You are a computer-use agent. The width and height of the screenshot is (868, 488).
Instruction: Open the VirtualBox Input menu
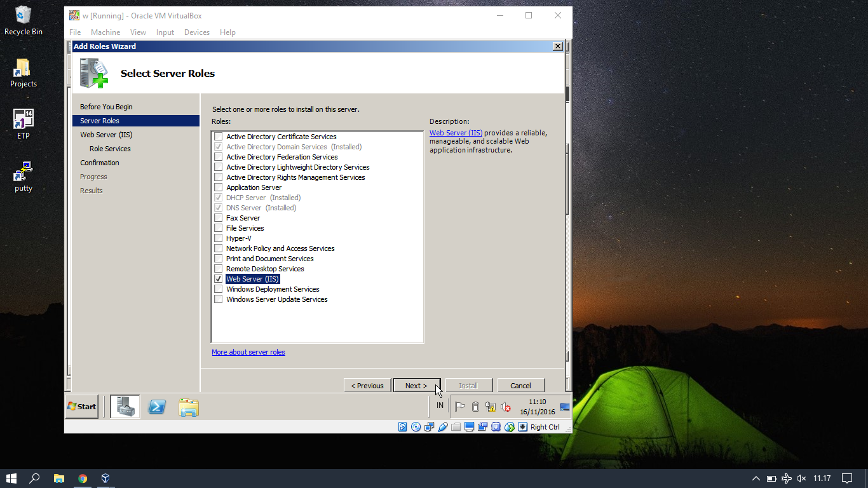(x=165, y=32)
